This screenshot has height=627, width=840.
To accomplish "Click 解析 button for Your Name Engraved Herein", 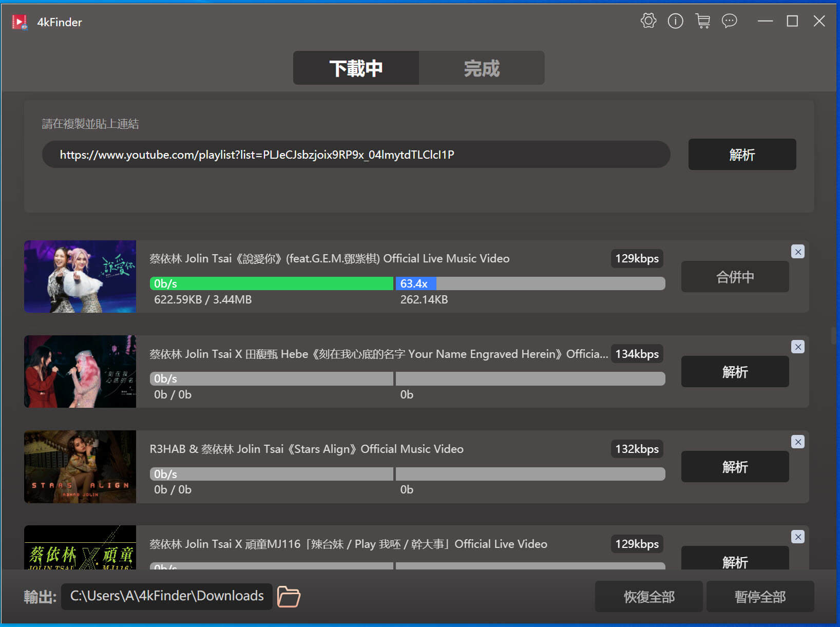I will click(x=735, y=372).
